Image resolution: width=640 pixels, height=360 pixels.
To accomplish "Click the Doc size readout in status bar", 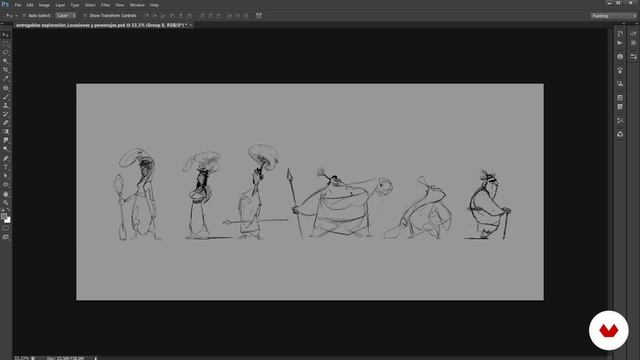I will pyautogui.click(x=66, y=358).
